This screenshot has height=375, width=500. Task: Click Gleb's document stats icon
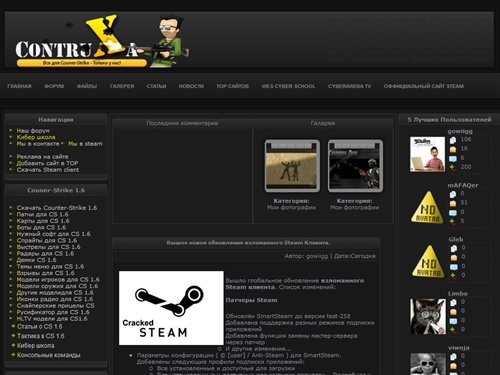pos(454,248)
